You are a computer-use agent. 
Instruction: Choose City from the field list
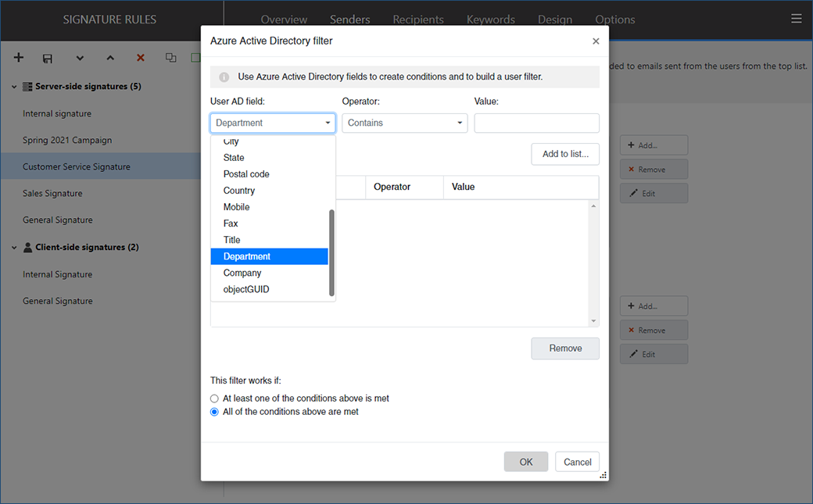click(x=269, y=141)
